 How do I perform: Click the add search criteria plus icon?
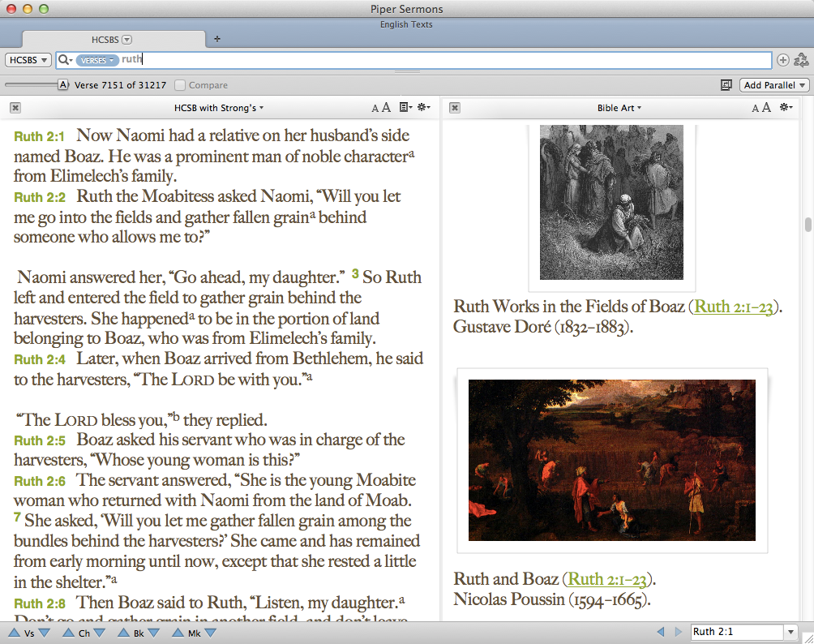click(x=782, y=60)
